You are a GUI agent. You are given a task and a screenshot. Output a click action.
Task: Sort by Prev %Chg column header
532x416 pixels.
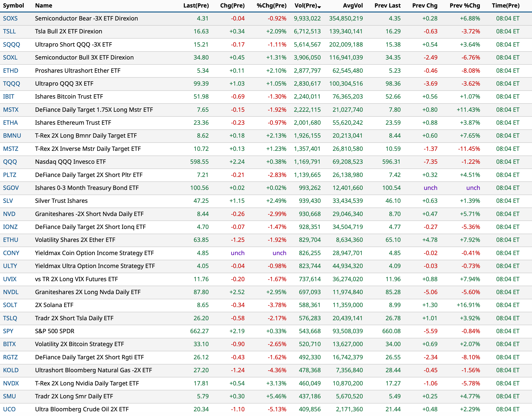(464, 6)
